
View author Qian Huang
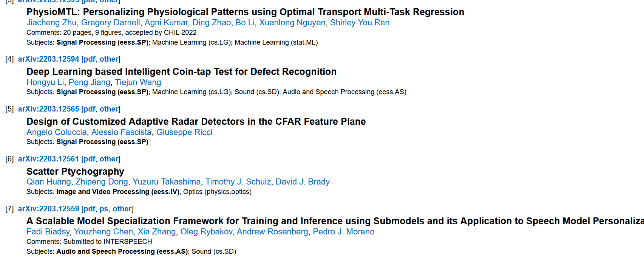coord(48,182)
